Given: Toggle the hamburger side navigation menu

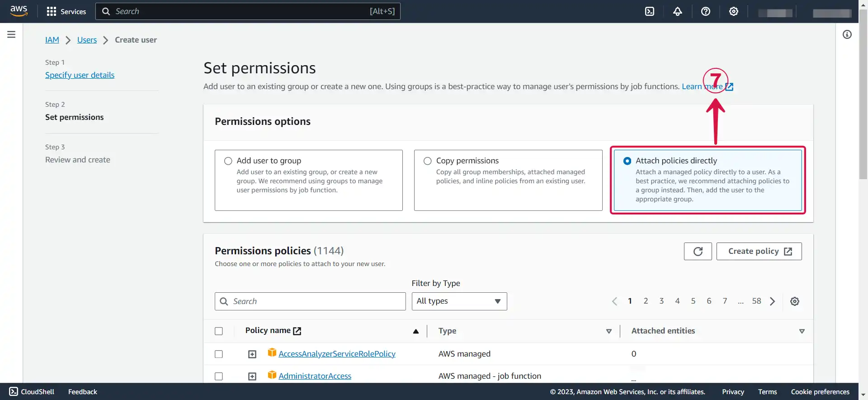Looking at the screenshot, I should coord(11,34).
